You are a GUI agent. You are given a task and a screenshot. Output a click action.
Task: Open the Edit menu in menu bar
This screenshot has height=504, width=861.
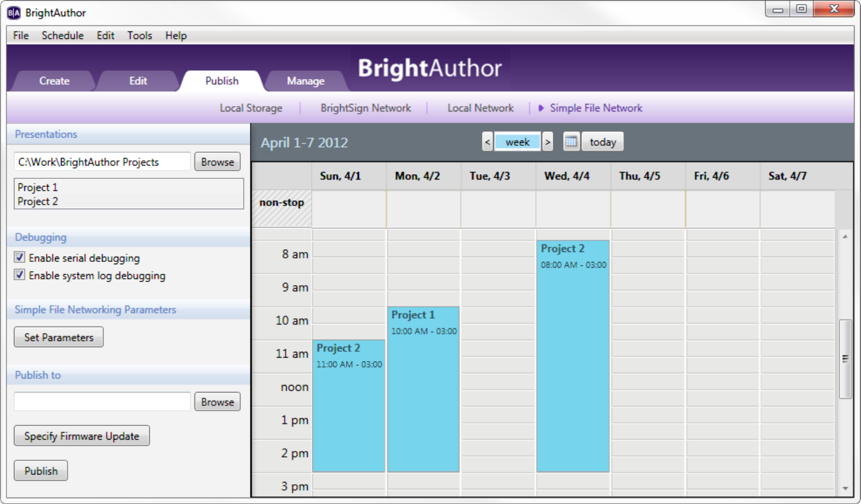[106, 35]
